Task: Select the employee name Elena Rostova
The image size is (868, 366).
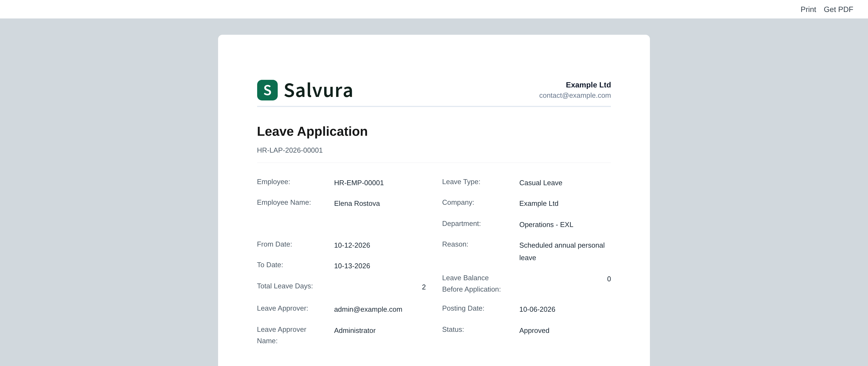Action: 357,203
